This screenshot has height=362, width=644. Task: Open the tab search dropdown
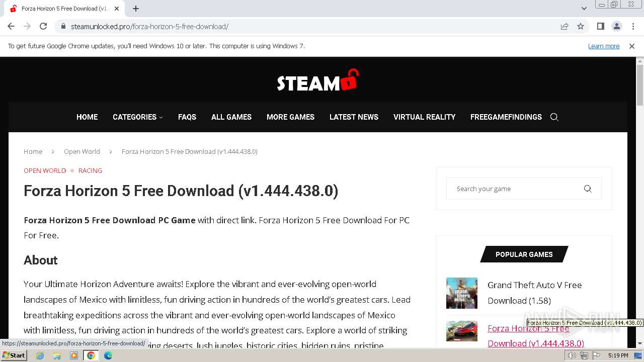(584, 9)
